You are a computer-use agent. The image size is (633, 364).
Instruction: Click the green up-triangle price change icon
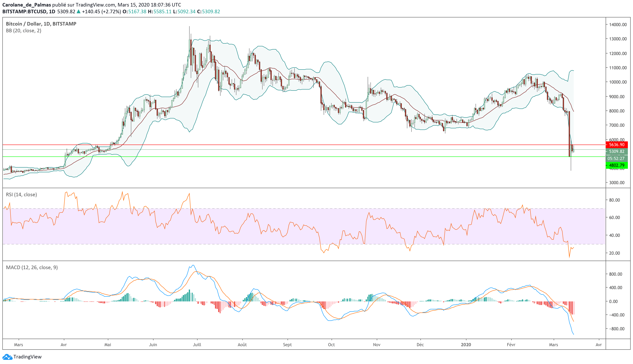[79, 11]
